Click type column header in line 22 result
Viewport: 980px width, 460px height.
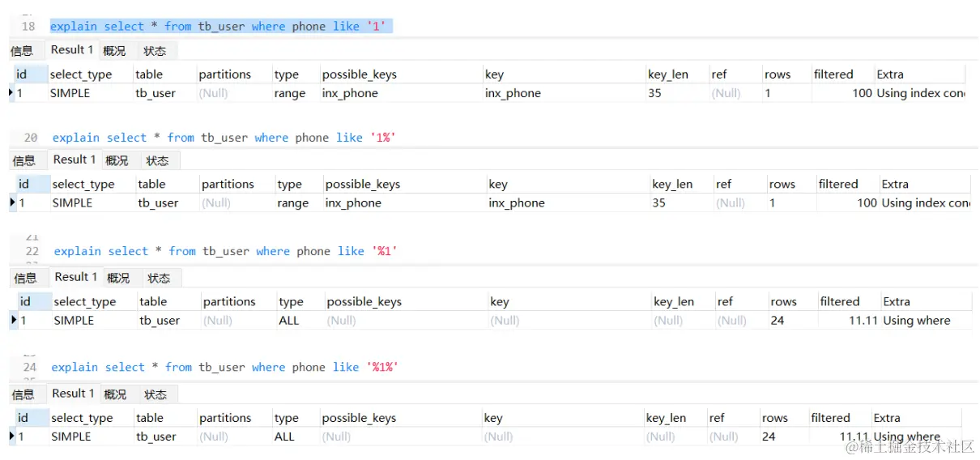(x=291, y=301)
